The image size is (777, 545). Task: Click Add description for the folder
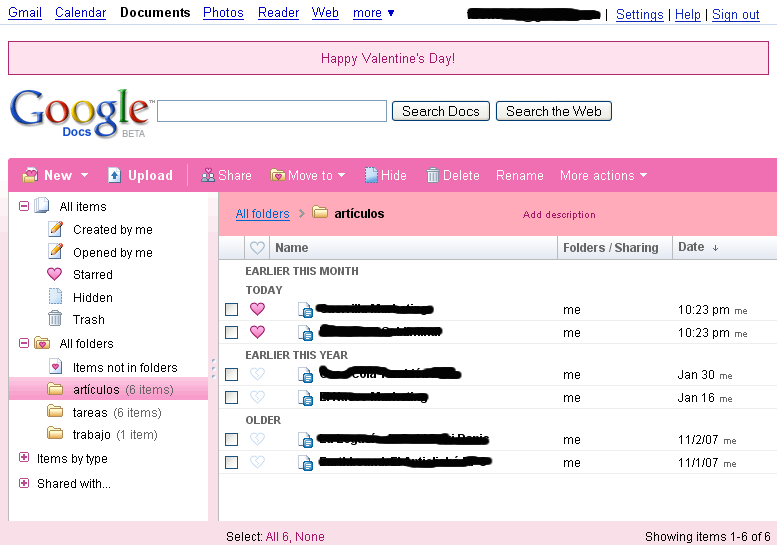(559, 215)
